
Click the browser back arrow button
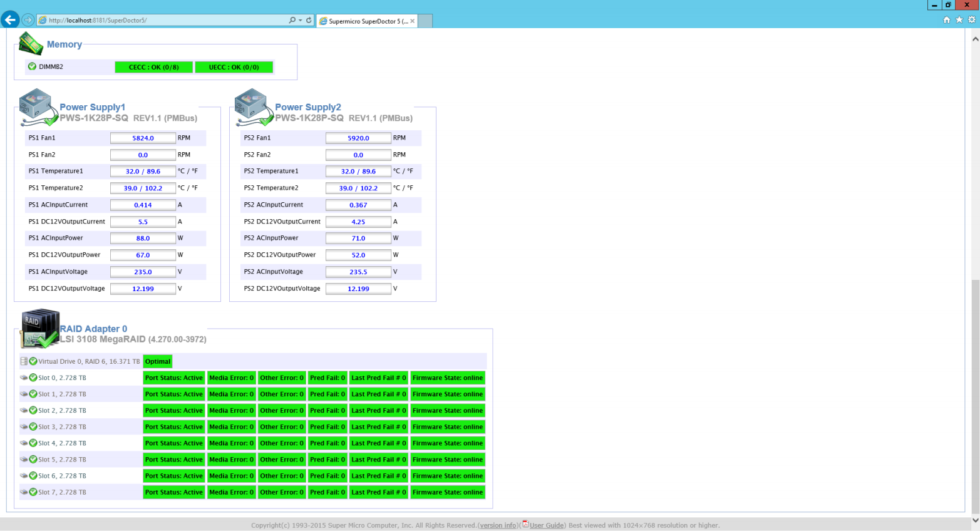[10, 20]
